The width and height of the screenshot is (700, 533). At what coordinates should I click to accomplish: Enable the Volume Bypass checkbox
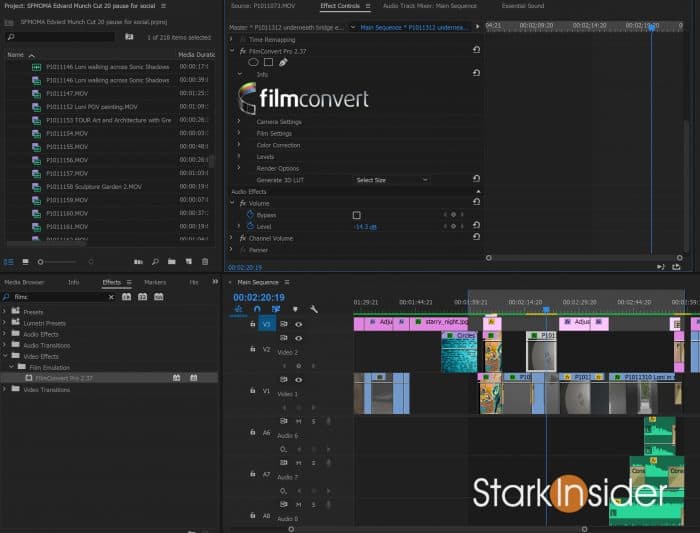[x=356, y=215]
